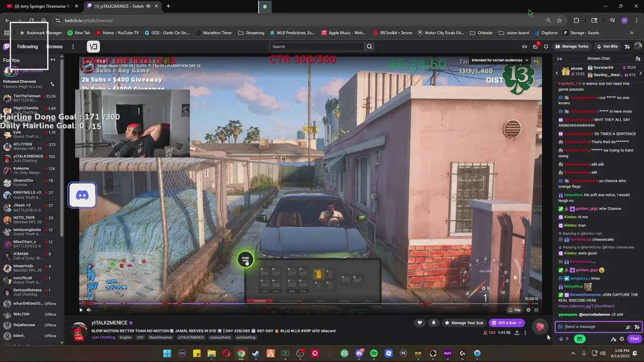The width and height of the screenshot is (644, 362).
Task: Click the browser reload button
Action: point(31,21)
